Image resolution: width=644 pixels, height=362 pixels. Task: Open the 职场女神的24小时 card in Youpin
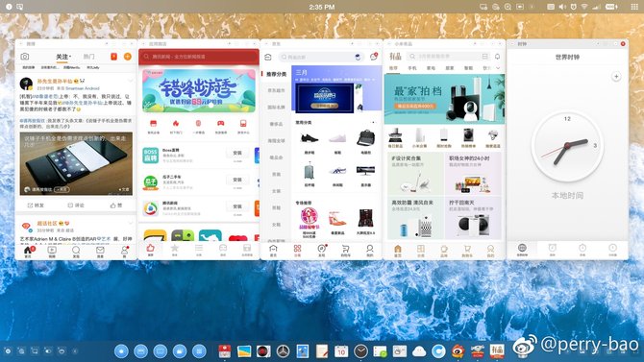click(473, 174)
